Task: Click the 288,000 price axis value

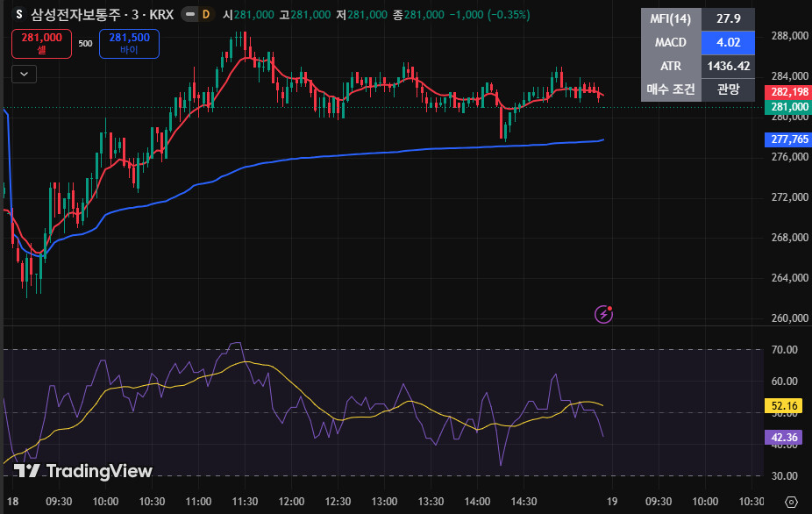Action: point(790,36)
